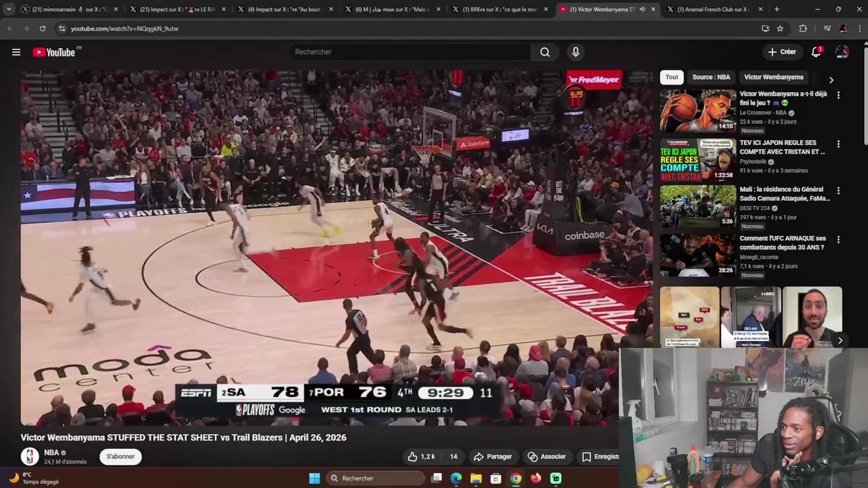Open browser extensions puzzle icon
The image size is (868, 488).
pos(803,28)
